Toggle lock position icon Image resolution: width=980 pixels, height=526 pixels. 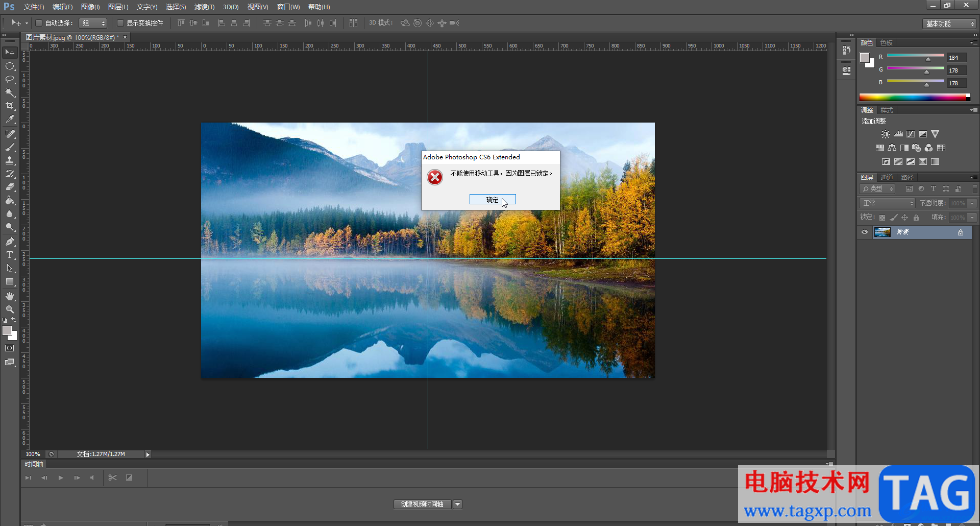[x=905, y=218]
